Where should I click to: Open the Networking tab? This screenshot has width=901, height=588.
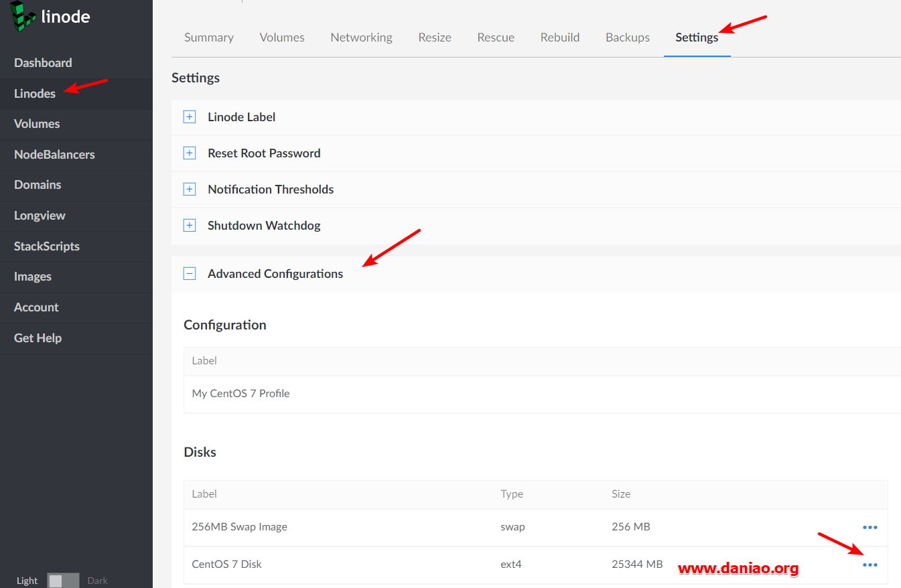[x=361, y=38]
